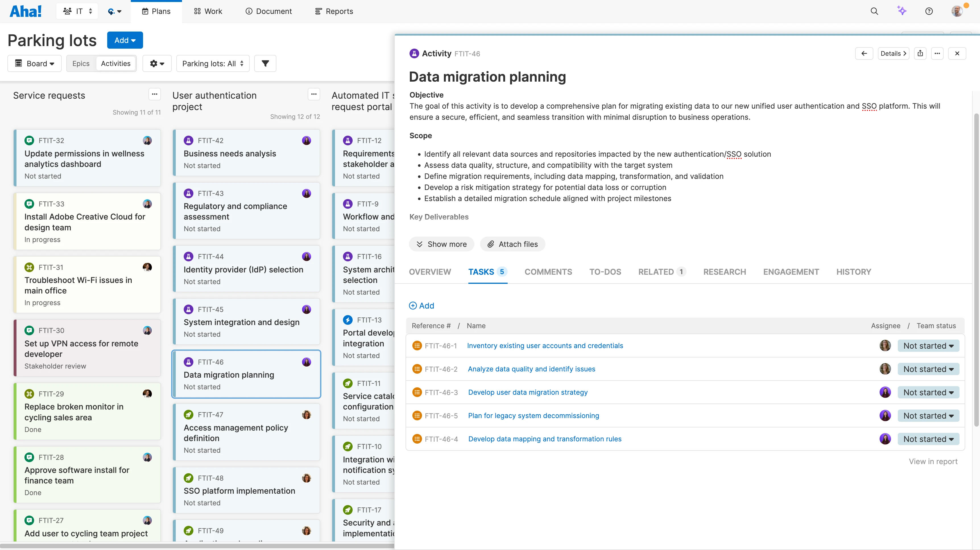
Task: Click the back arrow in activity panel
Action: [864, 54]
